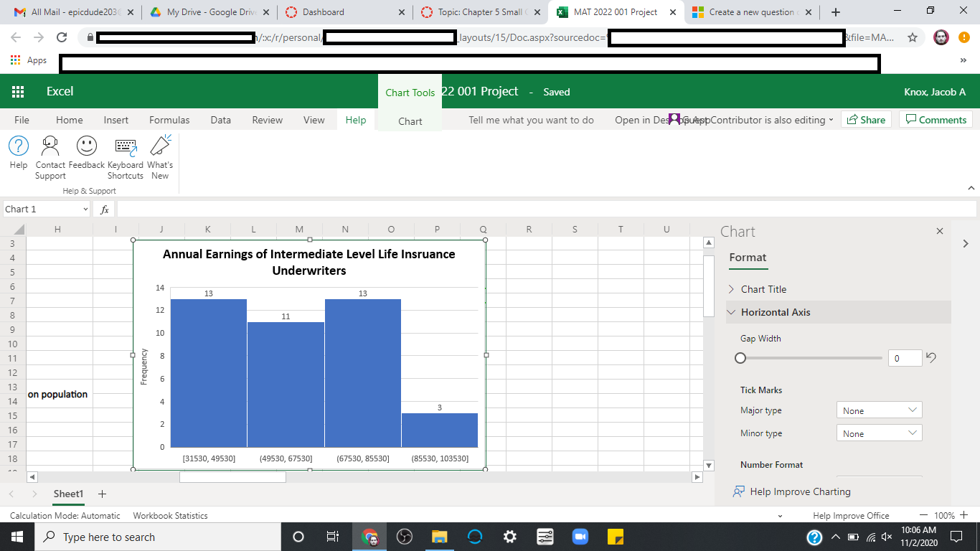Open Contact Support in the ribbon
The height and width of the screenshot is (551, 980).
pyautogui.click(x=50, y=146)
